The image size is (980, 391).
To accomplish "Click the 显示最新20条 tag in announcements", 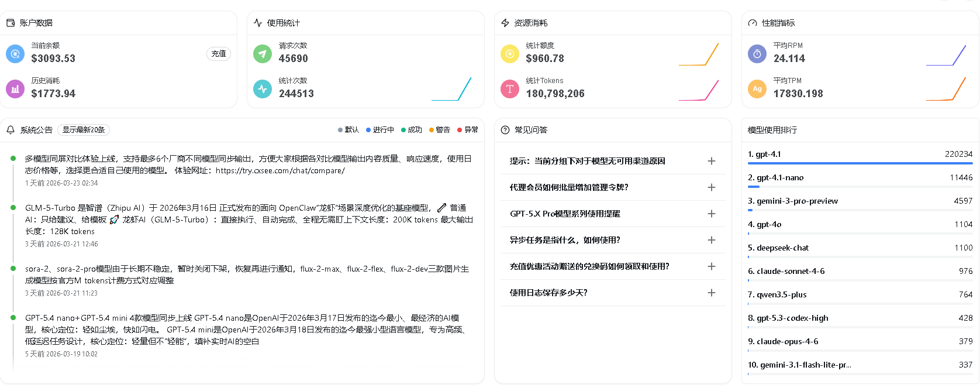I will coord(84,130).
